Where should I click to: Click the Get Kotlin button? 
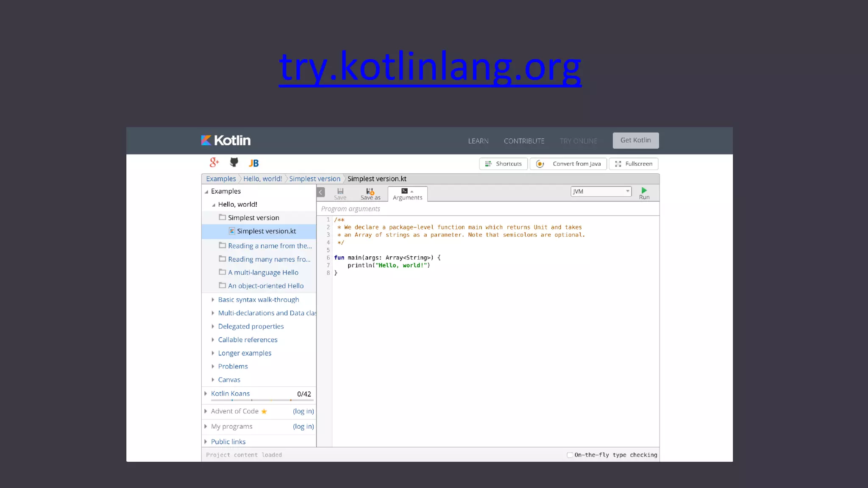[x=635, y=140]
